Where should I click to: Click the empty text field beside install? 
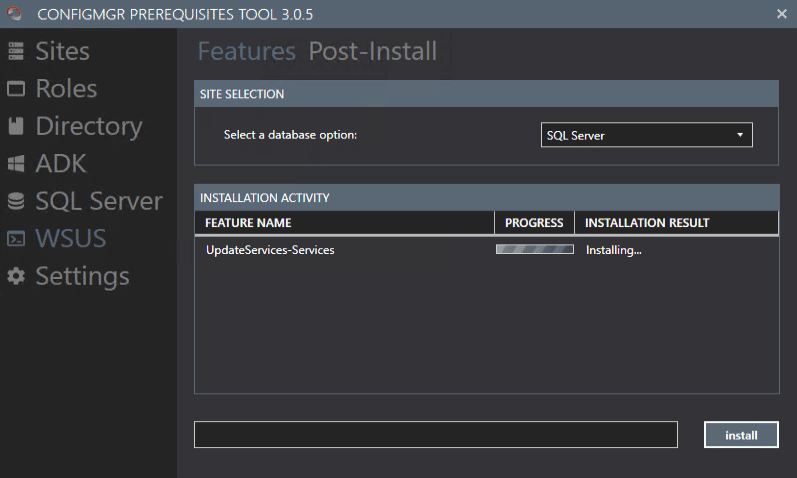click(435, 435)
